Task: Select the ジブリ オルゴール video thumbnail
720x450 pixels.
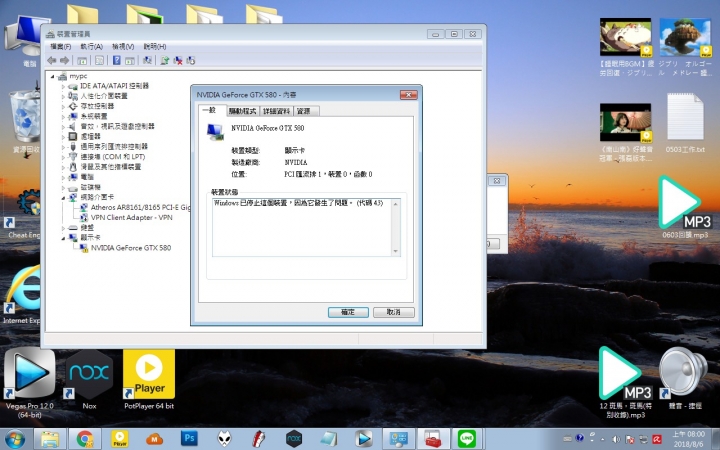Action: point(685,47)
